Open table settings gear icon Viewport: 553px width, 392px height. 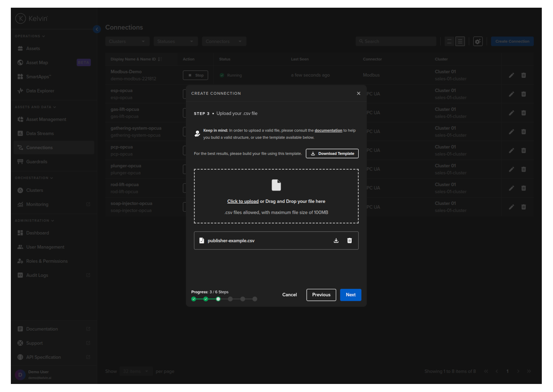[x=478, y=41]
